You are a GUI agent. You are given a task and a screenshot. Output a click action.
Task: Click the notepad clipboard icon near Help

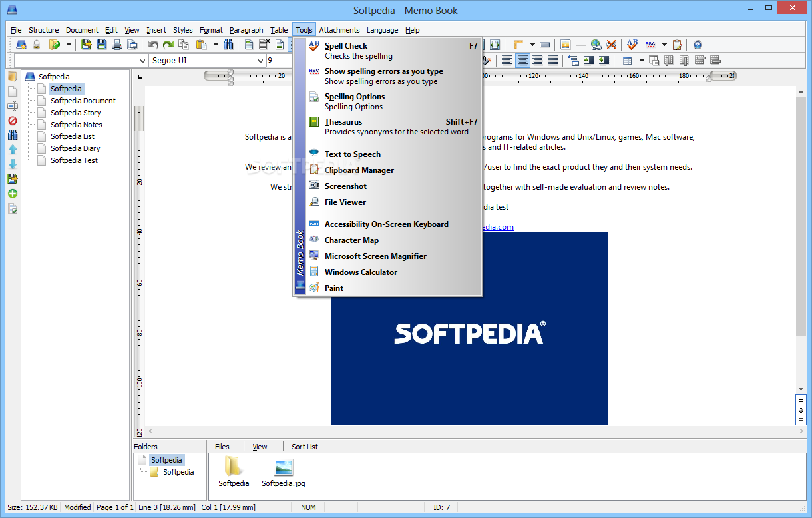point(677,45)
